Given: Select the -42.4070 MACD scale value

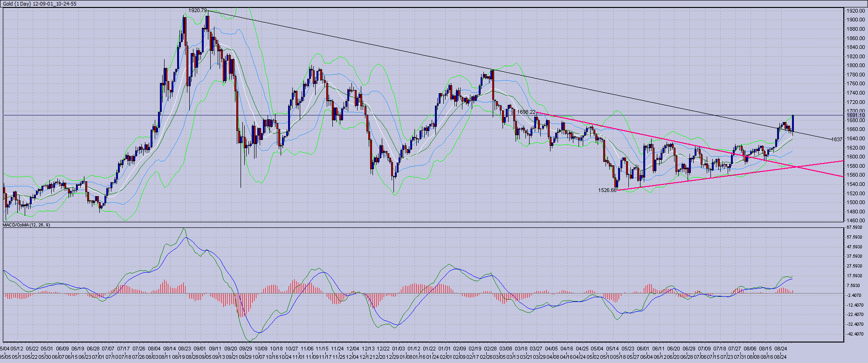Looking at the screenshot, I should point(856,334).
